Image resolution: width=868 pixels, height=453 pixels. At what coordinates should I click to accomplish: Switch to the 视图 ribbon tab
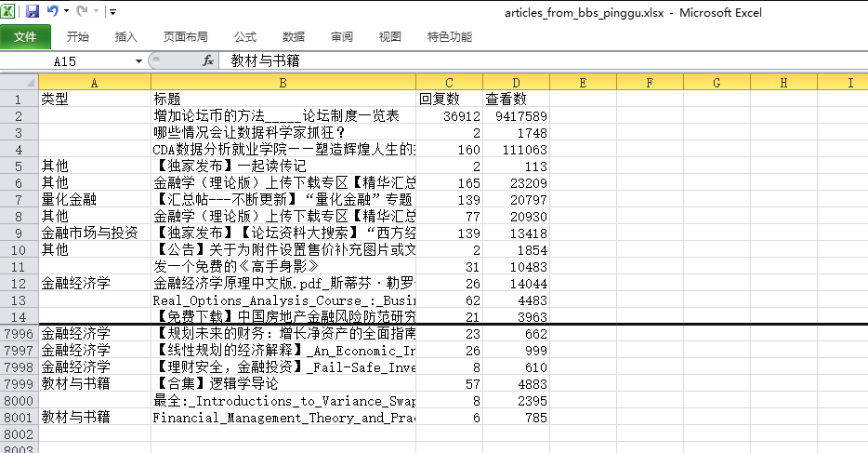click(389, 37)
